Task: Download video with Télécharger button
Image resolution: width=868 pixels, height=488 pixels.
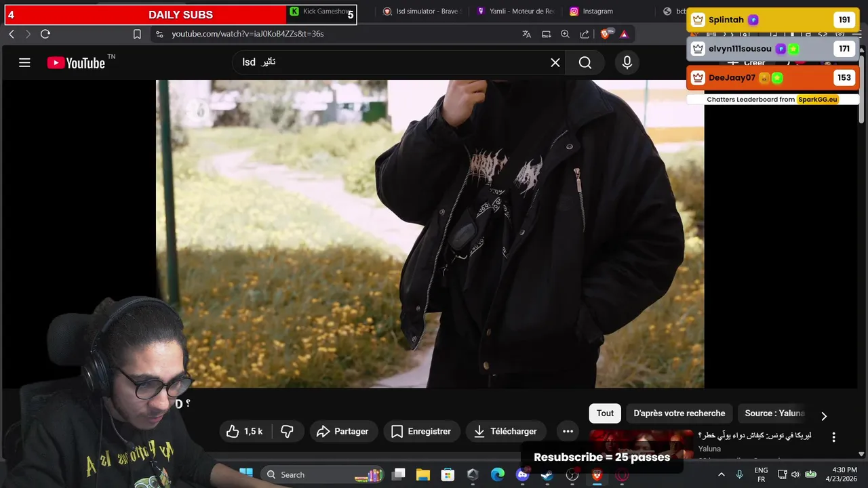Action: pyautogui.click(x=505, y=431)
